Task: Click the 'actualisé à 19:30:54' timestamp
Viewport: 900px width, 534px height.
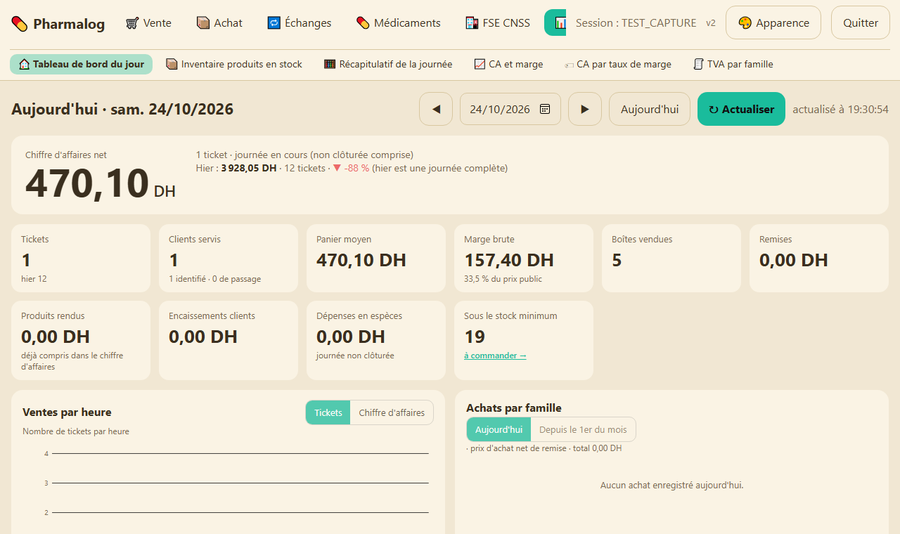Action: point(840,109)
